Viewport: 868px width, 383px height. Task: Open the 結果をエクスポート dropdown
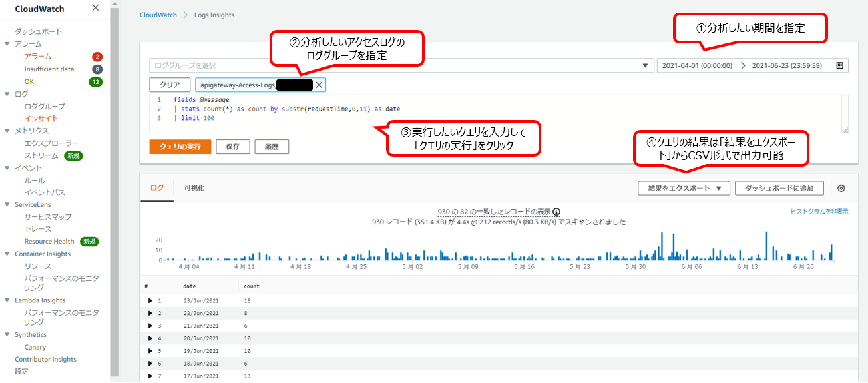click(684, 189)
